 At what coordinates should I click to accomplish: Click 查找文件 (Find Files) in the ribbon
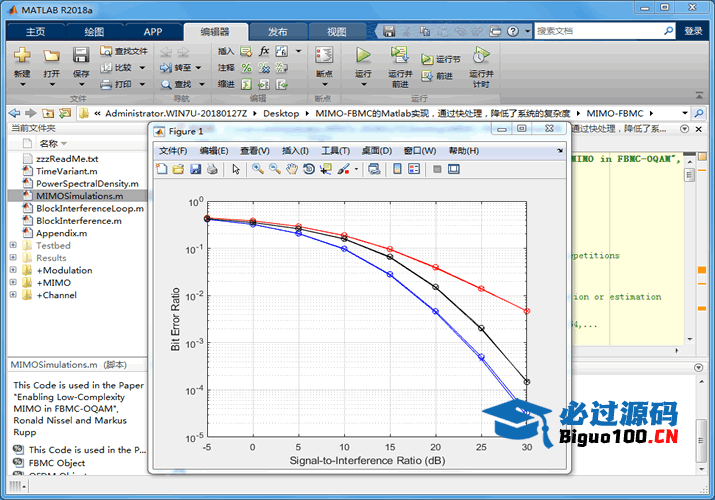pyautogui.click(x=124, y=51)
